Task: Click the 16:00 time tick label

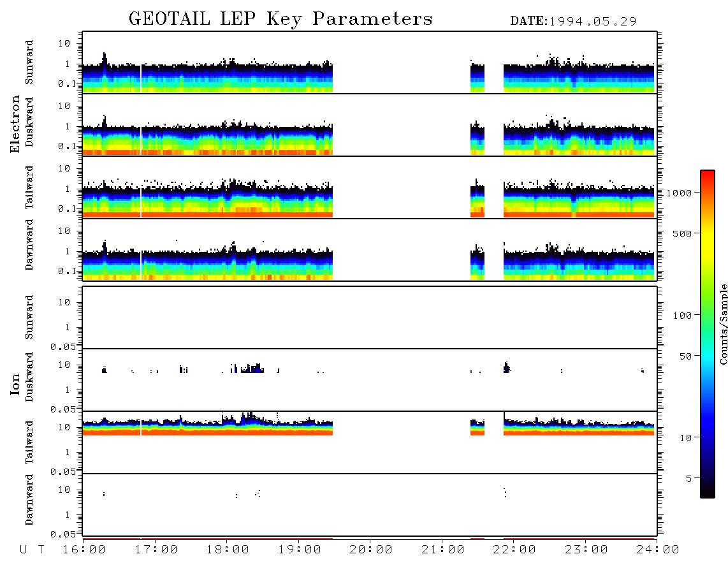Action: (x=84, y=550)
